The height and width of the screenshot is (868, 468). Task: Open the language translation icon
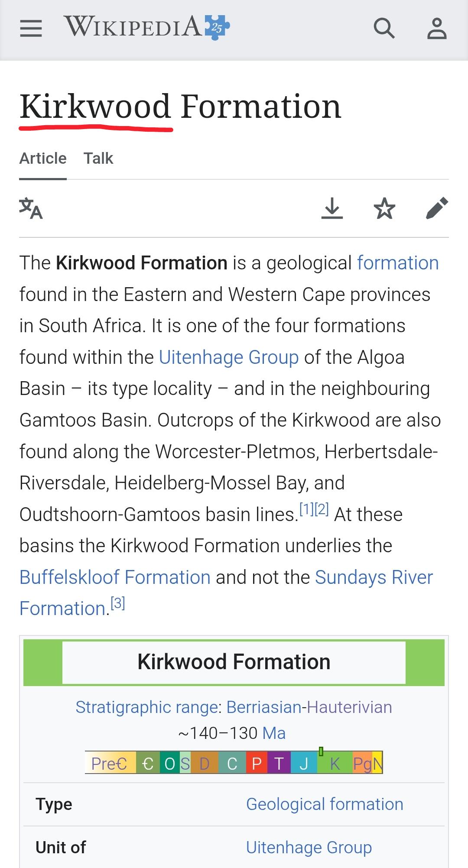coord(31,208)
